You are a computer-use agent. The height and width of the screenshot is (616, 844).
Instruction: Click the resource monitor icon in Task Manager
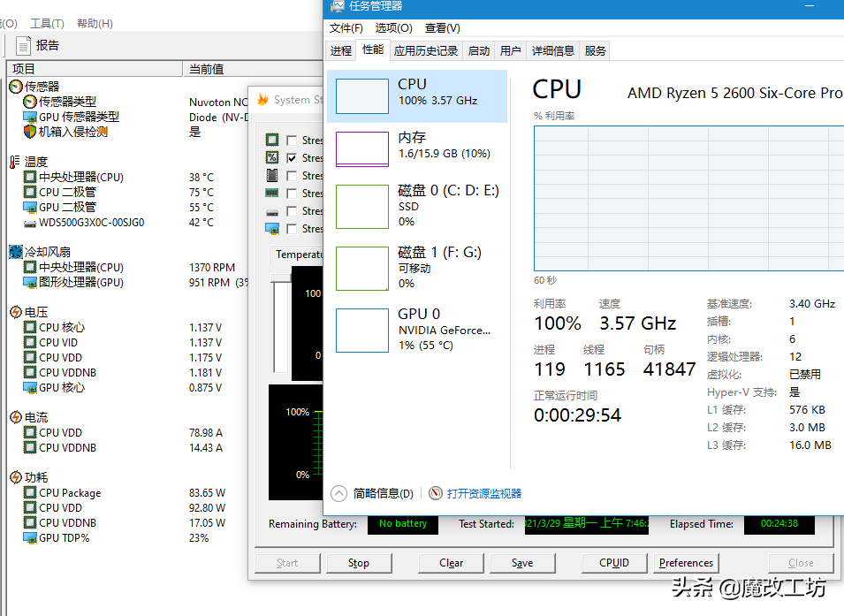click(x=436, y=493)
